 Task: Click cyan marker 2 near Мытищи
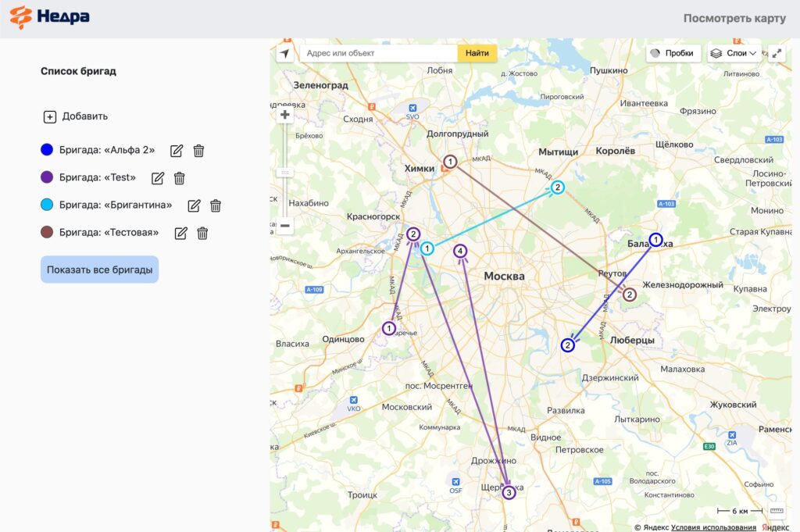point(558,187)
